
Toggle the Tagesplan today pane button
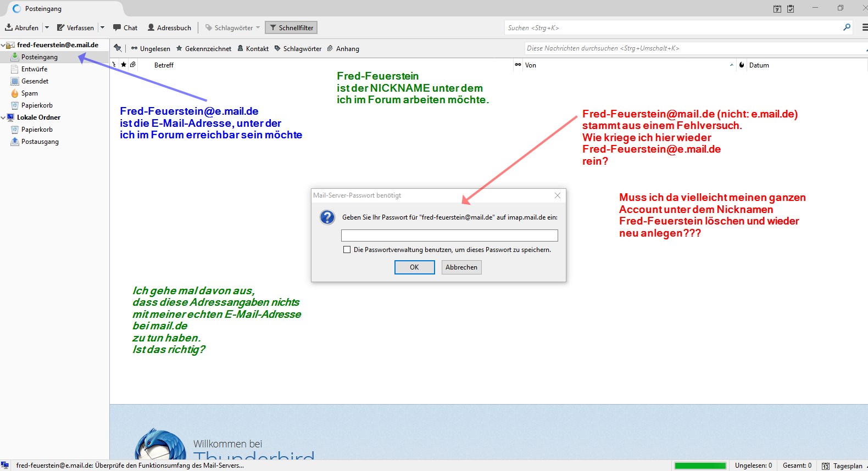[842, 466]
